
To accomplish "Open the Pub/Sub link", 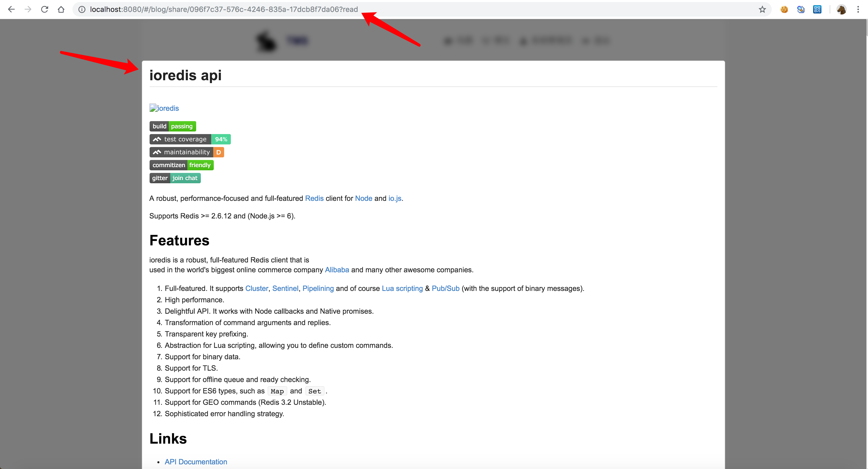I will (x=445, y=288).
